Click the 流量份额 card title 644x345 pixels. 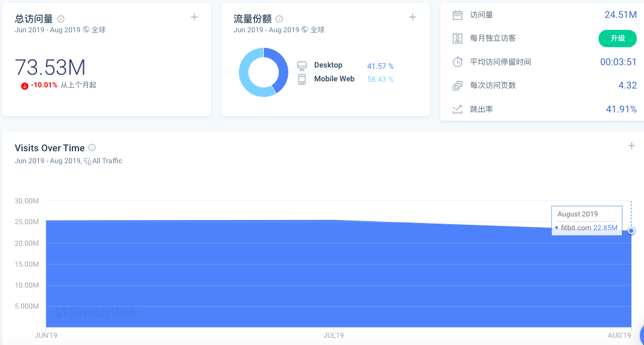coord(252,19)
